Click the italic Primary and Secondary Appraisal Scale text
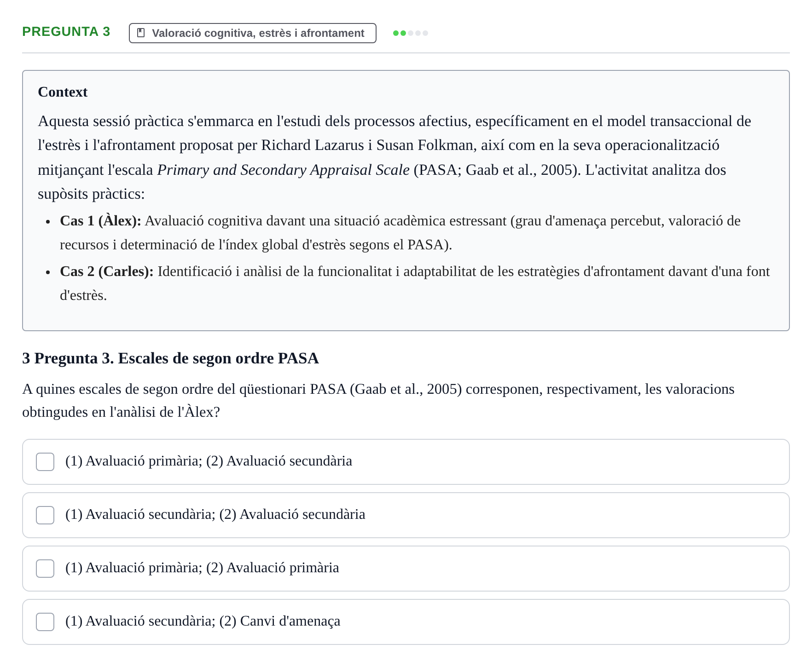The height and width of the screenshot is (667, 812). coord(284,170)
